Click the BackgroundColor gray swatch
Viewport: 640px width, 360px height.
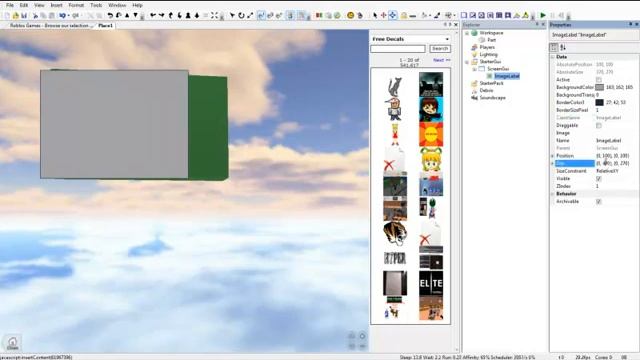tap(599, 87)
